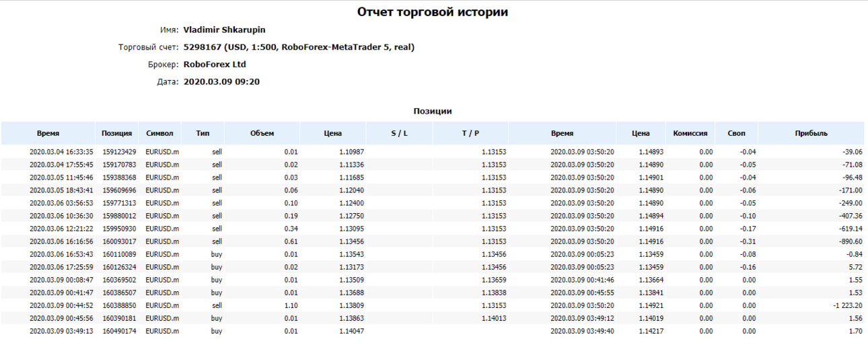The width and height of the screenshot is (868, 347).
Task: Click close price 1.14019
Action: pos(651,318)
